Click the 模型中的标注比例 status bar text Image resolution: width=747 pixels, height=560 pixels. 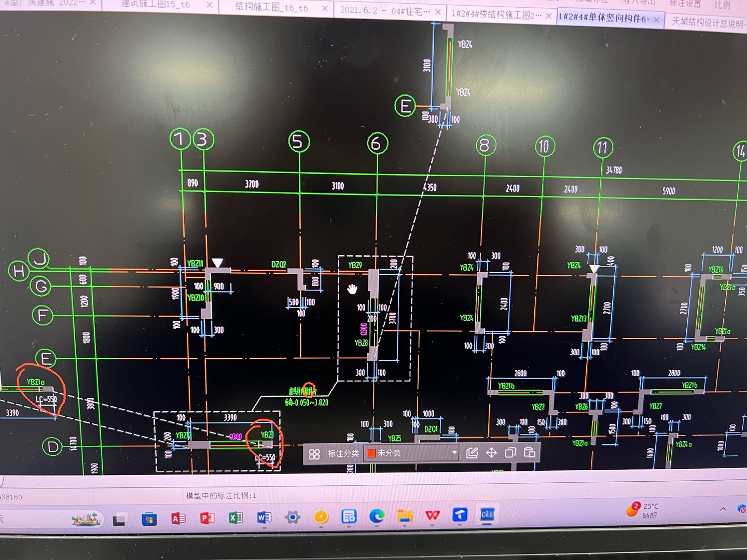tap(221, 496)
